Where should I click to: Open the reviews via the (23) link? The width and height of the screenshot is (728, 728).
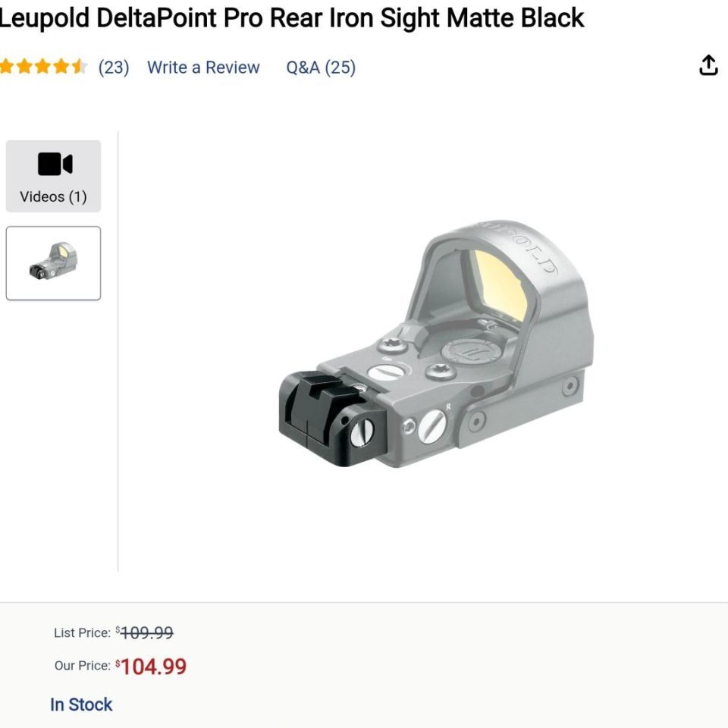(112, 67)
